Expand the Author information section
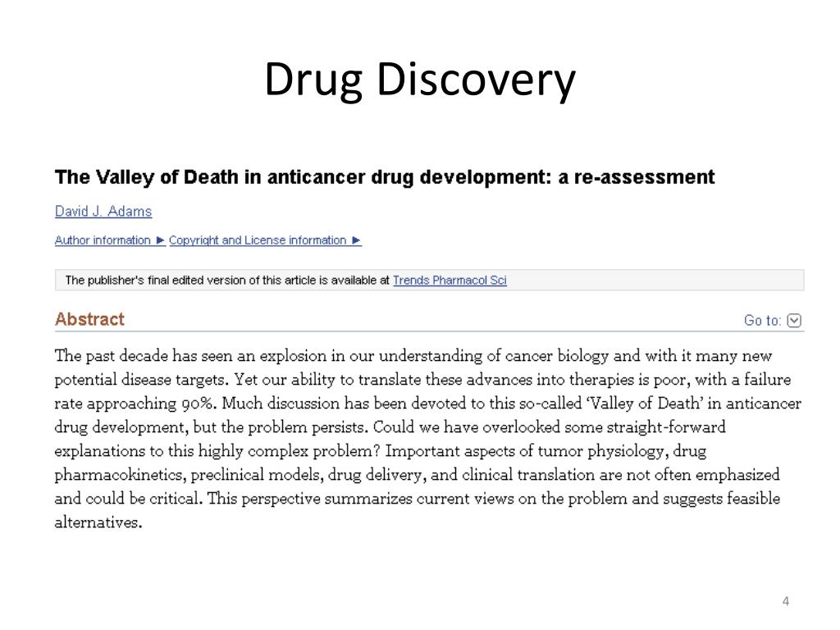The image size is (840, 630). (x=110, y=240)
